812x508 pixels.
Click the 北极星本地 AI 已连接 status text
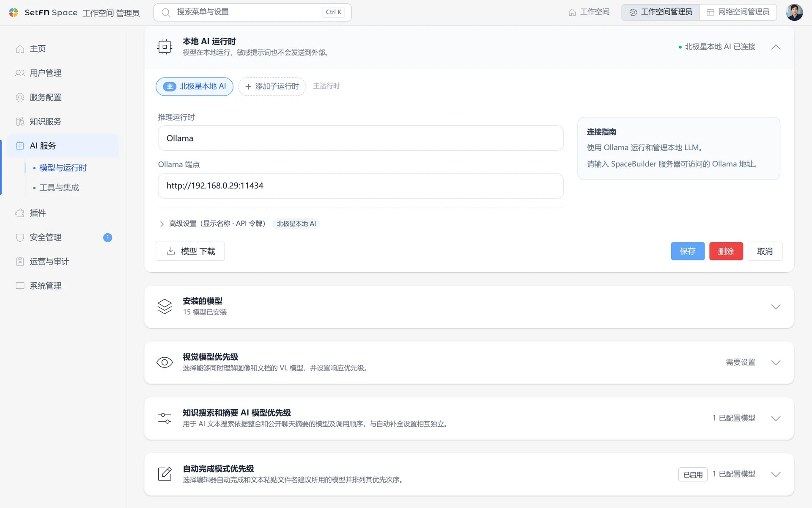[720, 47]
